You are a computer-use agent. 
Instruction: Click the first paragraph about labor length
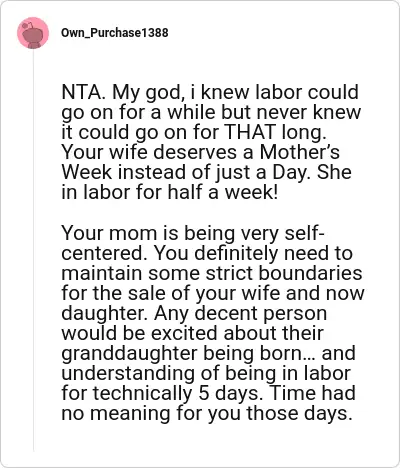pyautogui.click(x=211, y=142)
